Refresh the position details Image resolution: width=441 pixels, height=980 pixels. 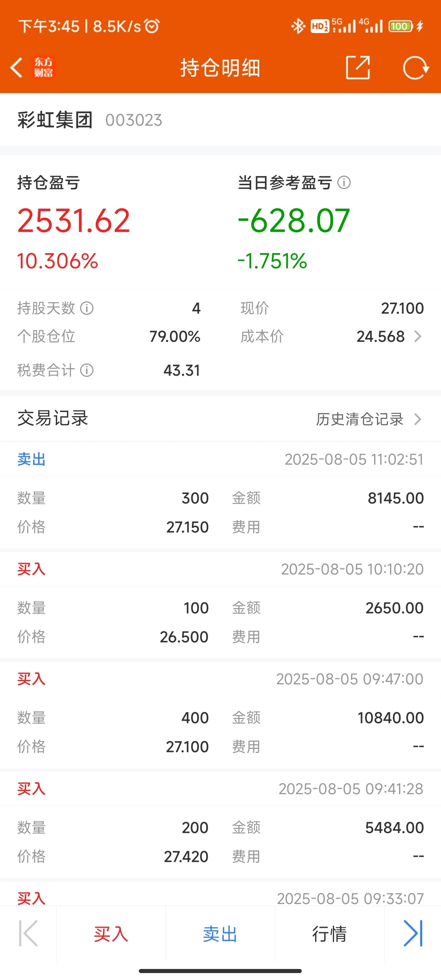tap(416, 68)
